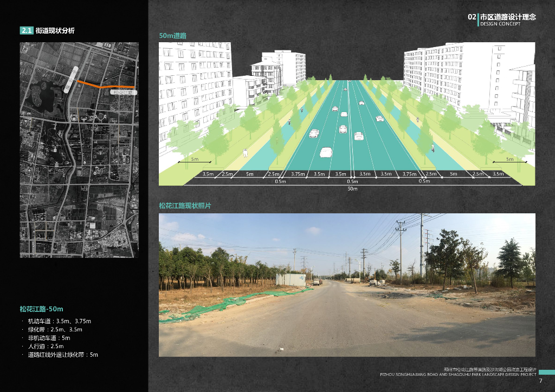This screenshot has height=392, width=555.
Task: Click the teal color bar at the footer
Action: (546, 372)
